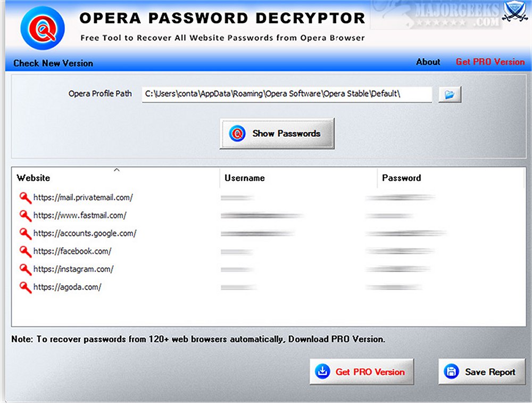
Task: Open Check New Version link
Action: coord(53,63)
